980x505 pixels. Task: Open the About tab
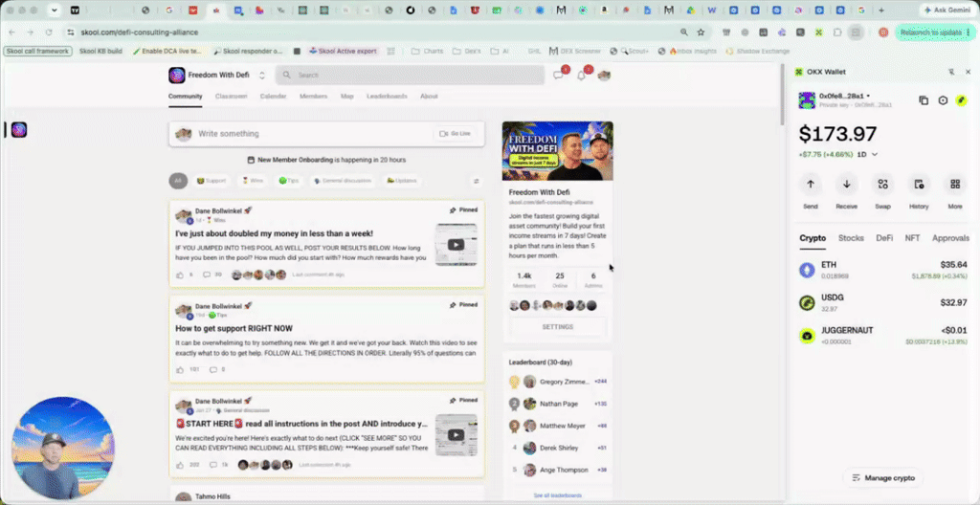click(x=429, y=97)
